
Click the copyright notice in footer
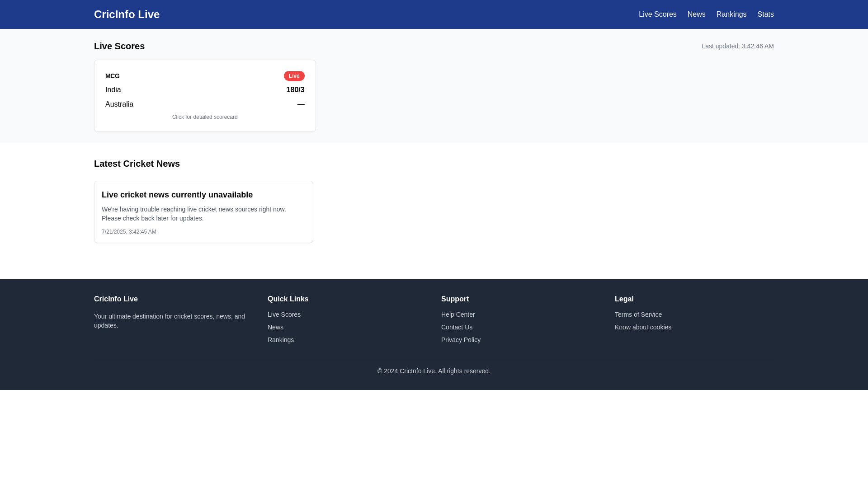point(434,371)
